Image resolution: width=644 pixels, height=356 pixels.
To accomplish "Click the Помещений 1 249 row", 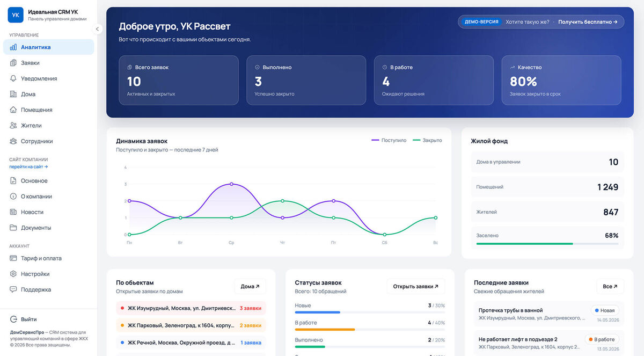I will click(547, 187).
